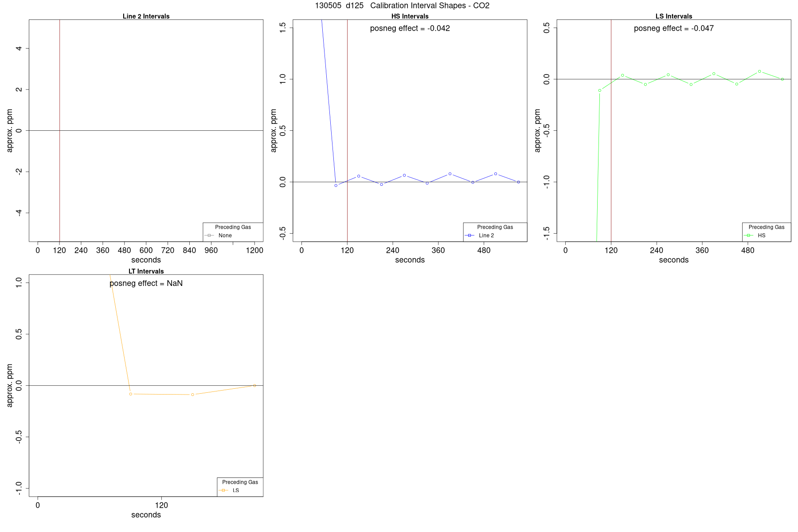Click the main Calibration Interval Shapes title
Screen dimensions: 798x532
(x=402, y=6)
